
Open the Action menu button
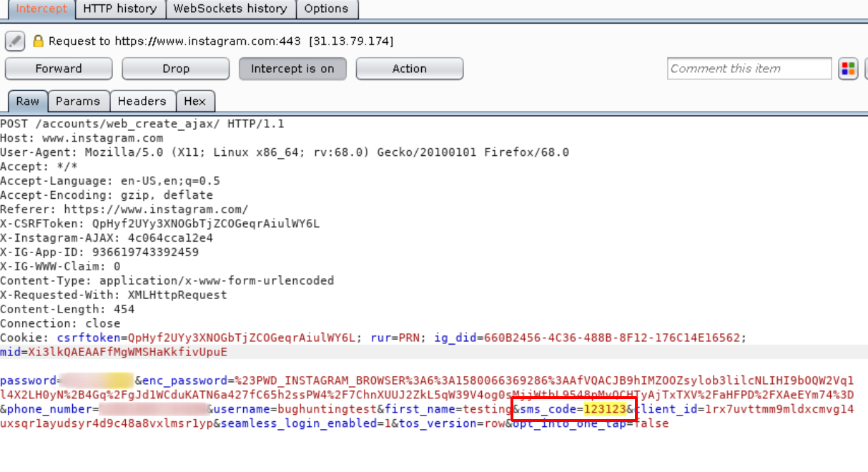pos(410,69)
